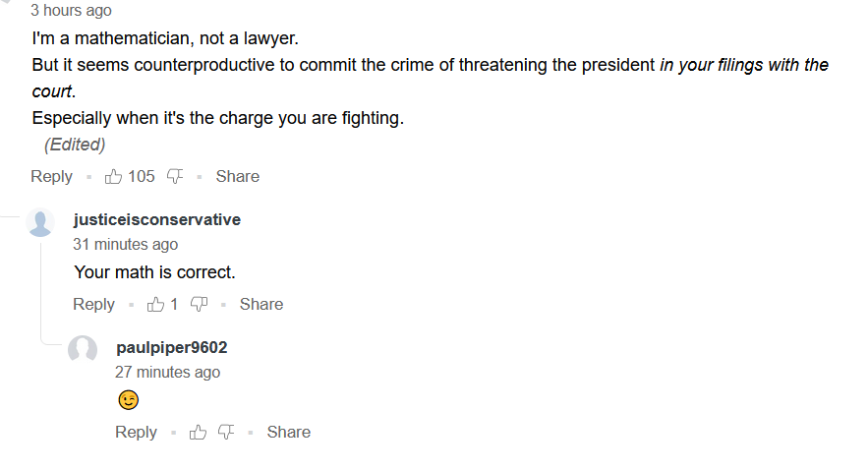
Task: Click the '3 hours ago' timestamp
Action: [72, 11]
